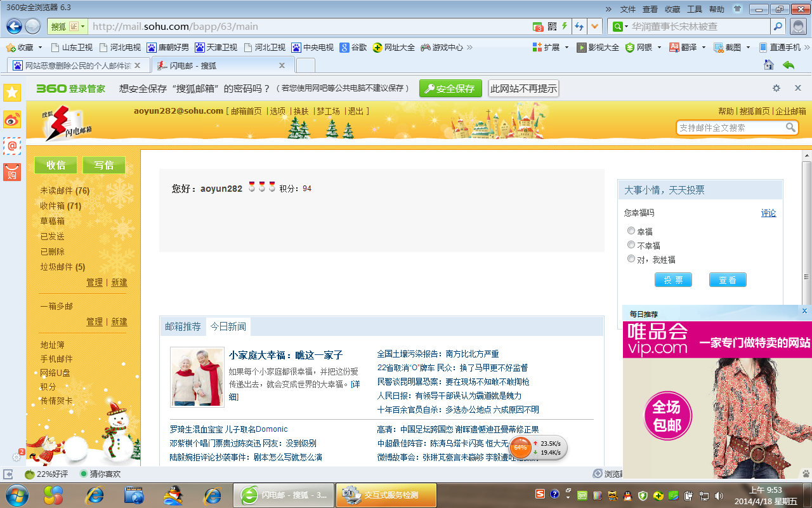Viewport: 812px width, 508px height.
Task: Click the 截图 screenshot icon
Action: point(719,48)
